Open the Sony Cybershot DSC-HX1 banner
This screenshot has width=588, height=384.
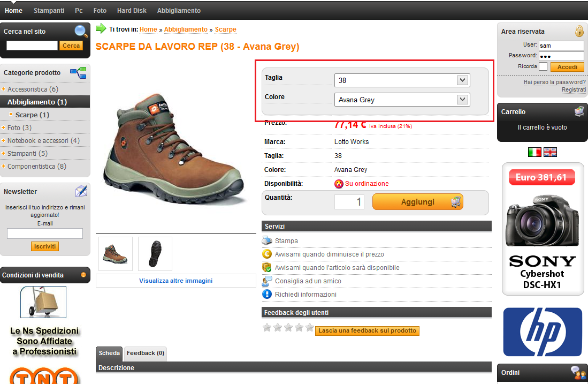(543, 229)
